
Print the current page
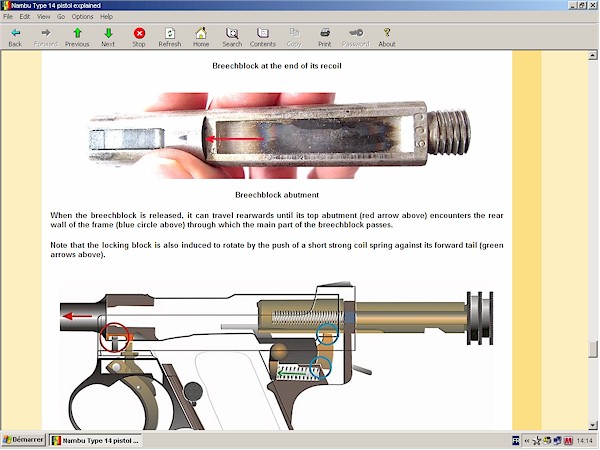(x=324, y=37)
